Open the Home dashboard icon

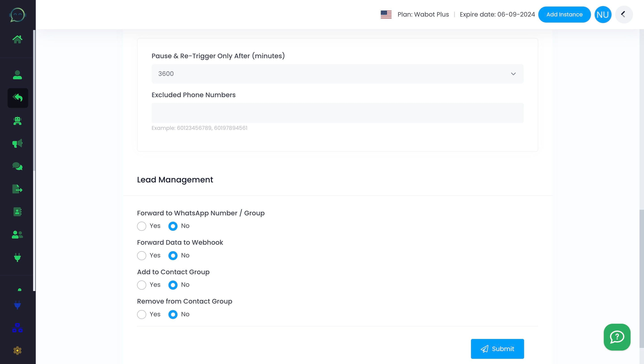(x=18, y=39)
